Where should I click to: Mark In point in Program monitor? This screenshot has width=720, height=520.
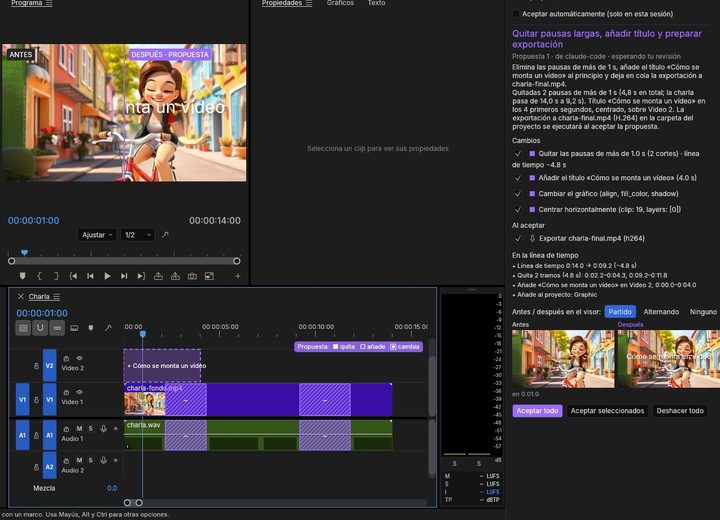pos(39,276)
